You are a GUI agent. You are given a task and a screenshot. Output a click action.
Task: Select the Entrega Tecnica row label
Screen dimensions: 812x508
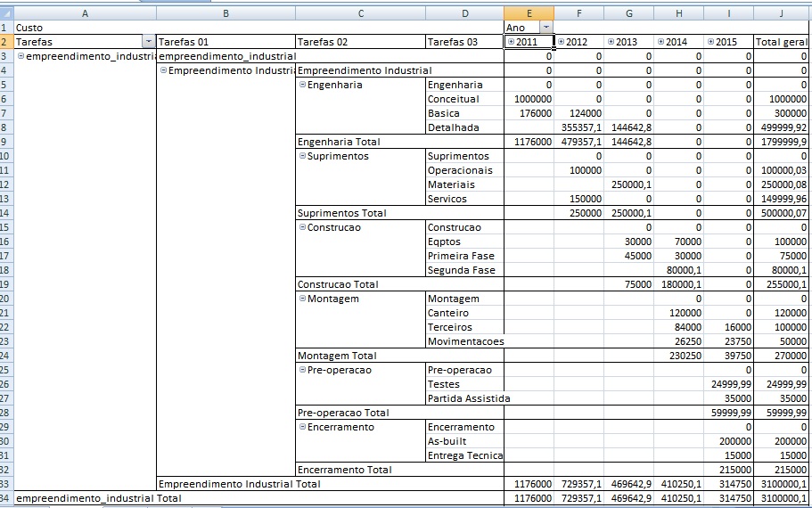(464, 455)
